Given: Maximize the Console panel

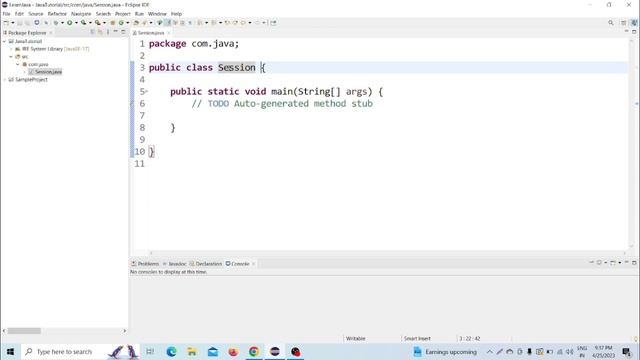Looking at the screenshot, I should coord(634,262).
